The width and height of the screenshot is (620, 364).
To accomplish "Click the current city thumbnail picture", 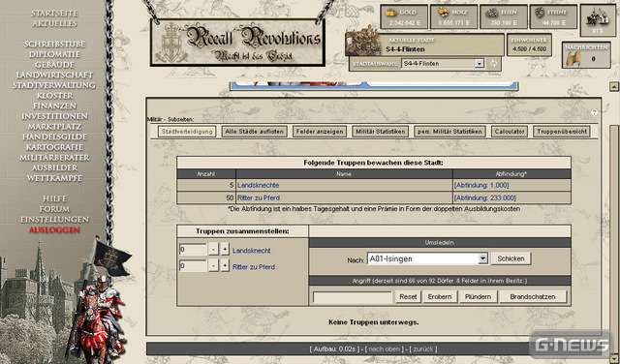I will (x=362, y=41).
